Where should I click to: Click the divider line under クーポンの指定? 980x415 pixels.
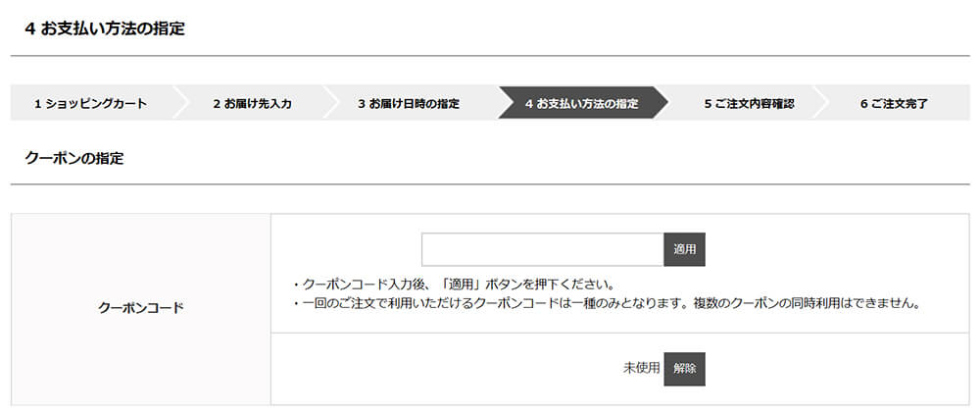[x=490, y=184]
